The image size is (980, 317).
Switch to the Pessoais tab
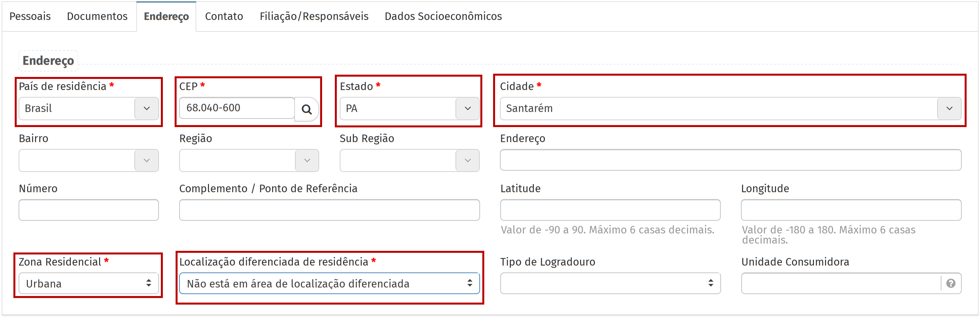pyautogui.click(x=30, y=16)
